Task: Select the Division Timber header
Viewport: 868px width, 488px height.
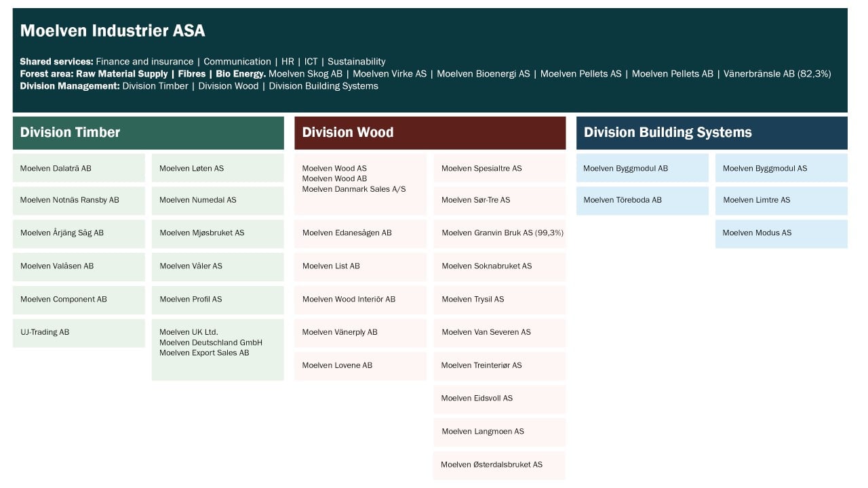Action: (149, 133)
